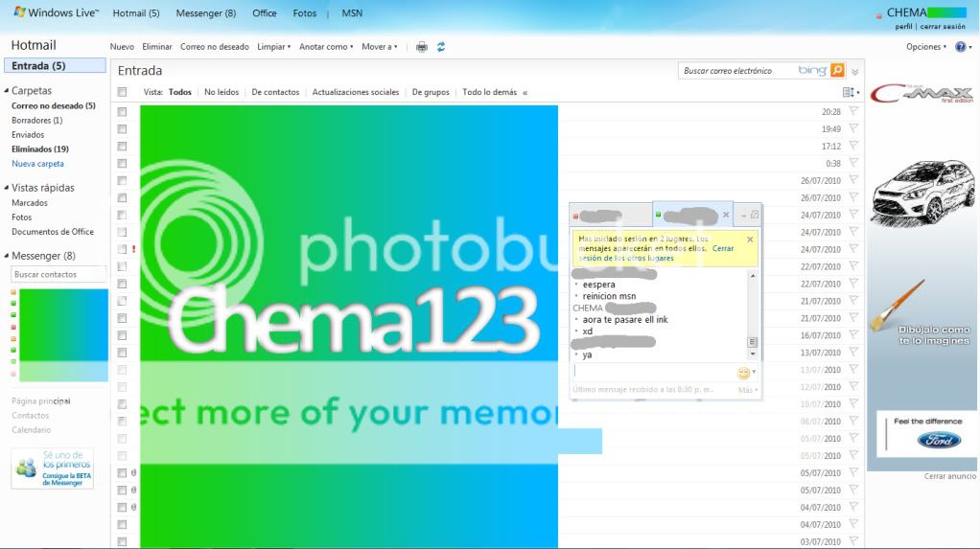Click the cerrar sesión link
The width and height of the screenshot is (980, 549).
pyautogui.click(x=943, y=27)
